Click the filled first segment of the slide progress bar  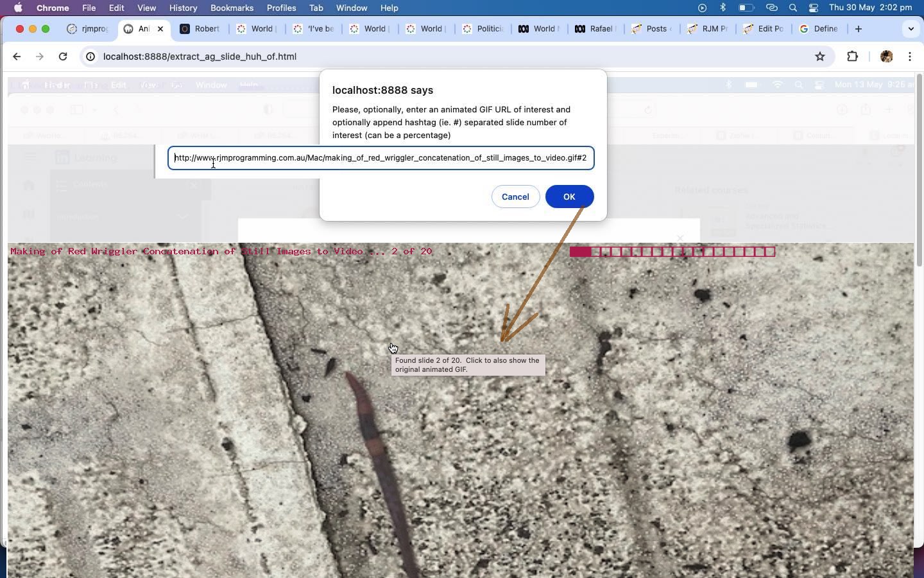click(x=580, y=251)
